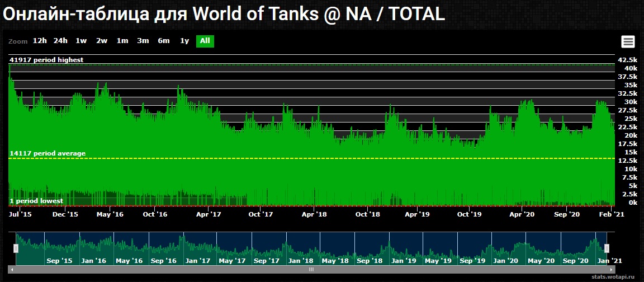644x282 pixels.
Task: Click the Oct '17 axis label
Action: click(261, 215)
